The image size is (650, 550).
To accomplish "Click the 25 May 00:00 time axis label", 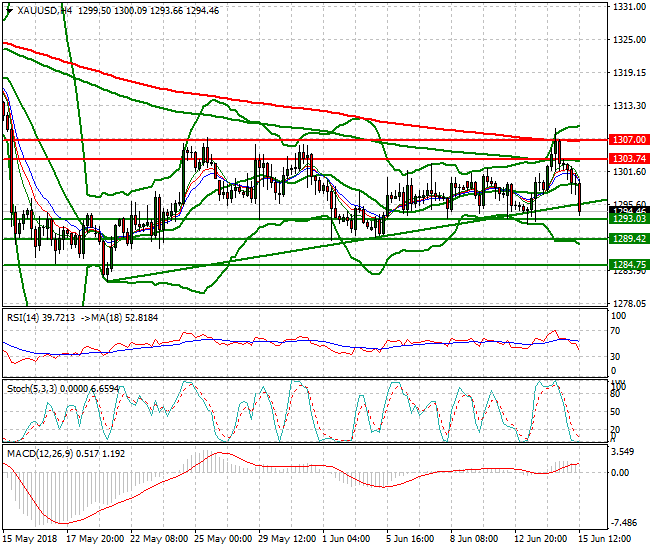I will (x=223, y=539).
